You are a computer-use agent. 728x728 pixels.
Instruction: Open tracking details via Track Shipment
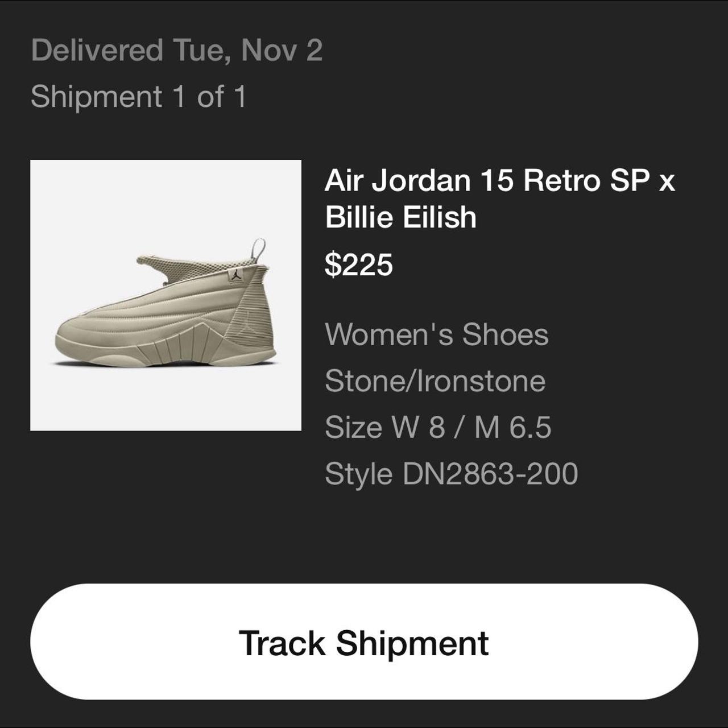click(x=364, y=643)
